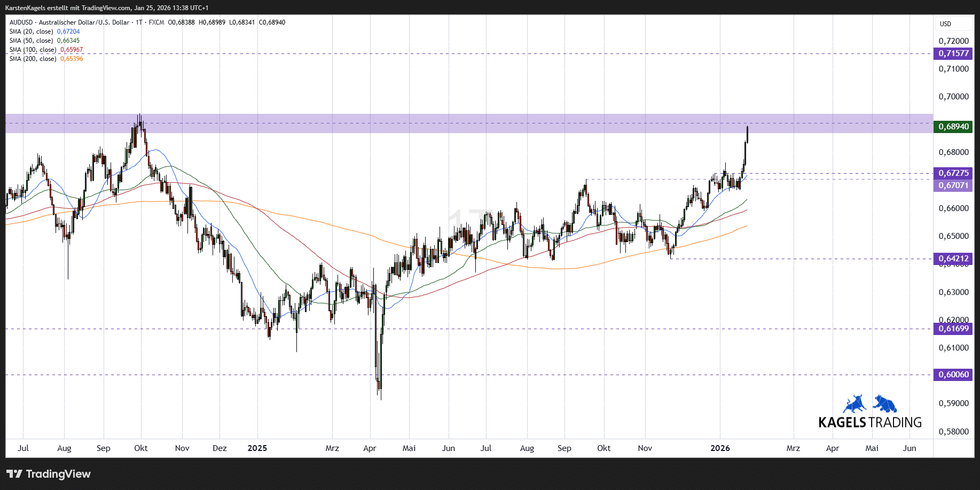This screenshot has height=490, width=980.
Task: Select the 0,71577 price level label
Action: click(953, 53)
